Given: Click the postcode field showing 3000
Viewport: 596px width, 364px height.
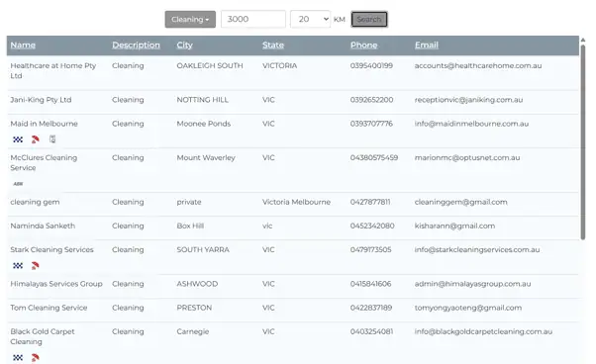Looking at the screenshot, I should (253, 19).
